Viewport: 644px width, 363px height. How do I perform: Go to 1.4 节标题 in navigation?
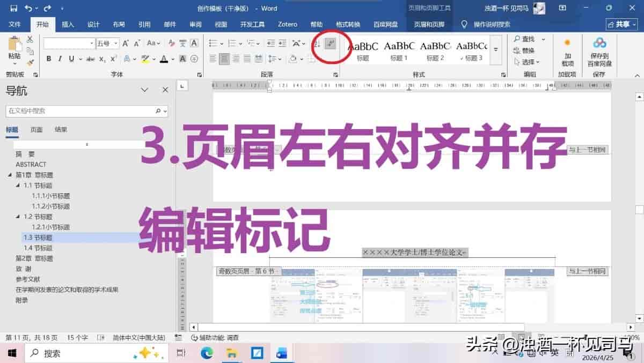tap(38, 248)
